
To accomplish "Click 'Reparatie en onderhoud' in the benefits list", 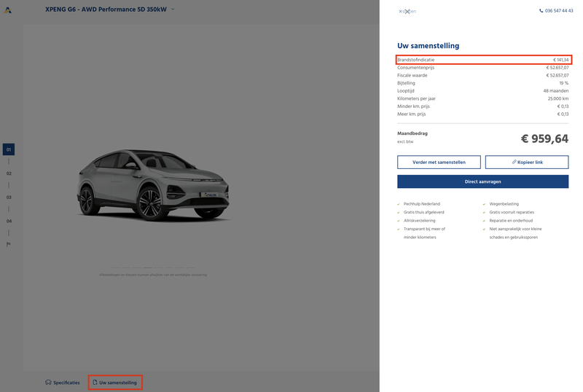I will tap(511, 221).
